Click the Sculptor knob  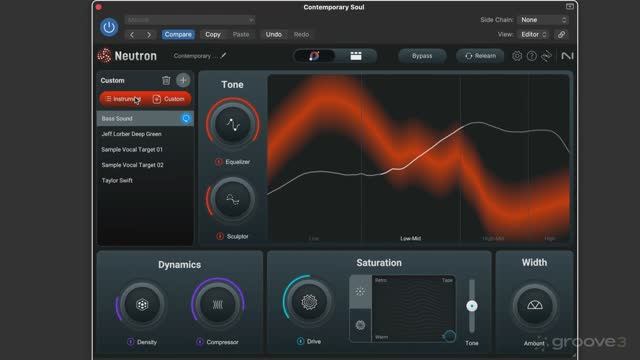coord(233,200)
